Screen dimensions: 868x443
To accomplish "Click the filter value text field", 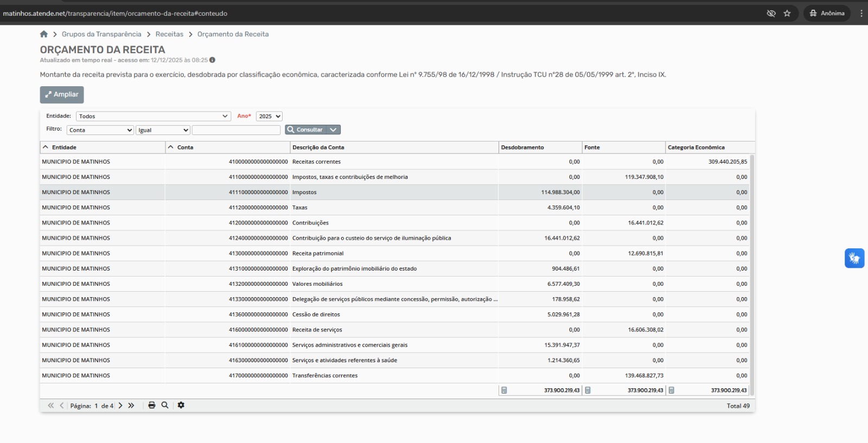I will (x=236, y=130).
